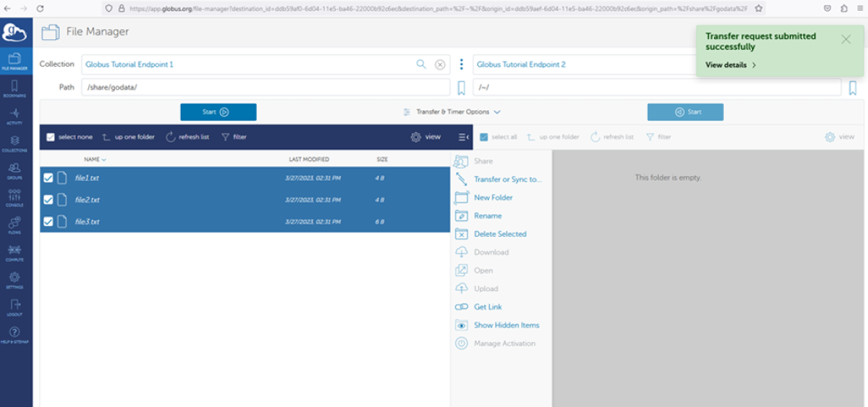Go to Collections in the sidebar
Viewport: 868px width, 407px height.
[x=15, y=143]
